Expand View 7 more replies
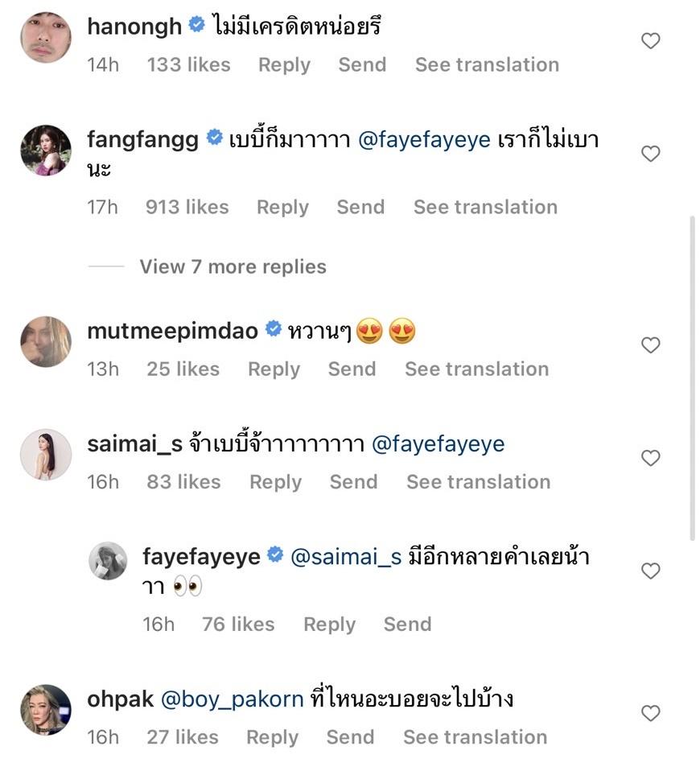The width and height of the screenshot is (700, 775). click(233, 267)
